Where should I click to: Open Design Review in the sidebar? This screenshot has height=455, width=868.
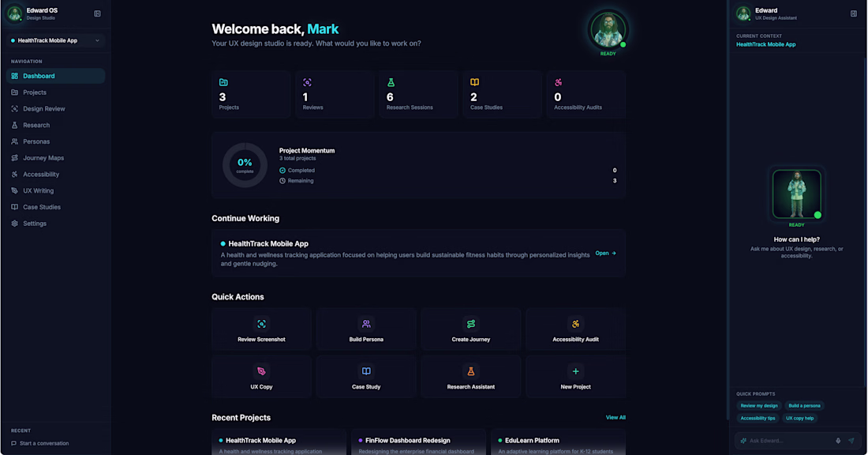point(55,109)
